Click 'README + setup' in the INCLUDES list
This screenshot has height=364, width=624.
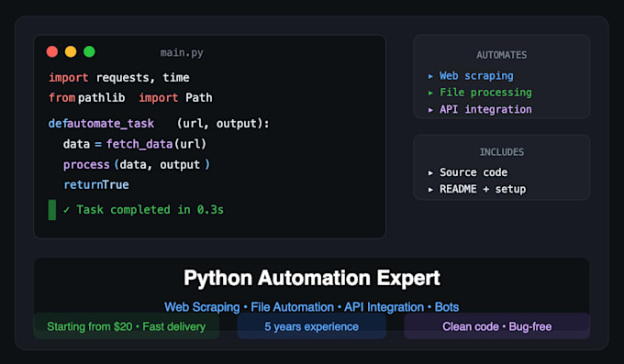[x=483, y=189]
